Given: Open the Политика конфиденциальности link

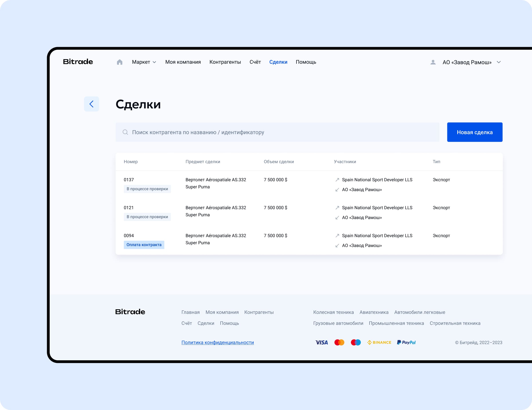Looking at the screenshot, I should point(217,343).
